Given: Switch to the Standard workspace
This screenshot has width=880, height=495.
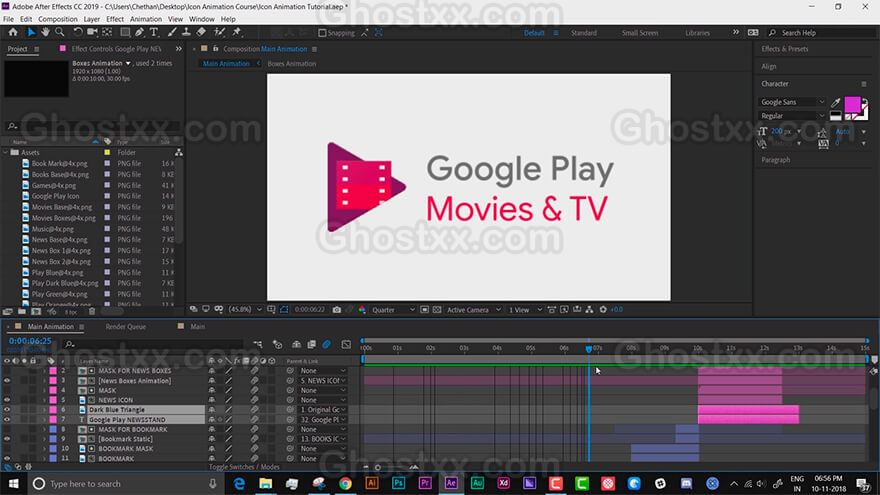Looking at the screenshot, I should tap(584, 33).
